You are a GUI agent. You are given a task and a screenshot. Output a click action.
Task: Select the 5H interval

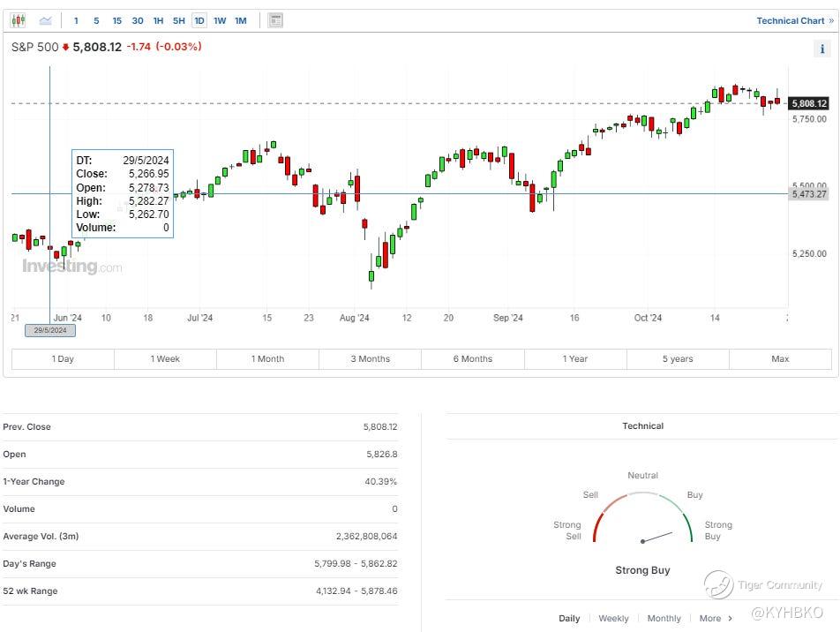(179, 21)
